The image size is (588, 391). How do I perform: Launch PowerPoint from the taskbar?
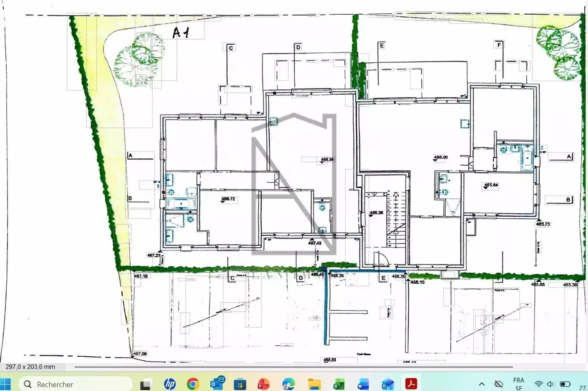click(264, 384)
